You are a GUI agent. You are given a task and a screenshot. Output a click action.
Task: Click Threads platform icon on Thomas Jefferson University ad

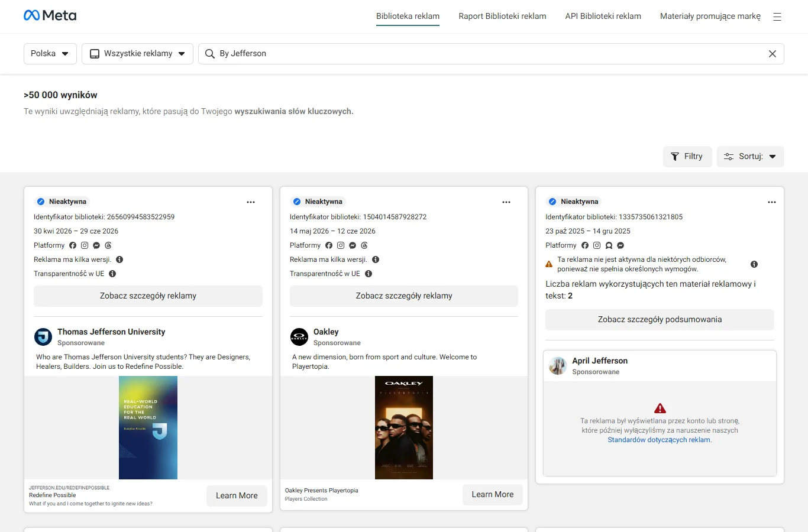click(x=108, y=245)
